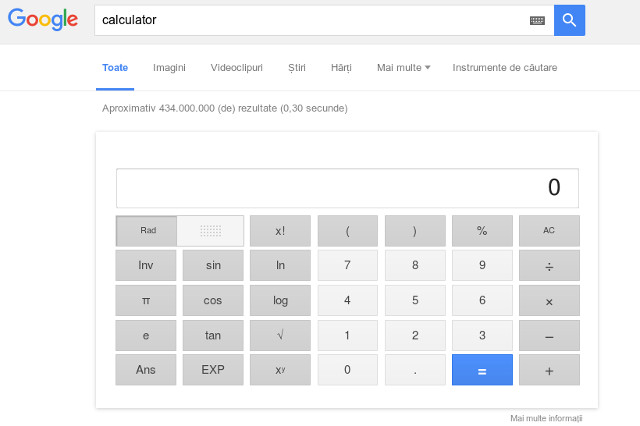Open Instrumente de căutare options
The width and height of the screenshot is (640, 426).
tap(504, 68)
